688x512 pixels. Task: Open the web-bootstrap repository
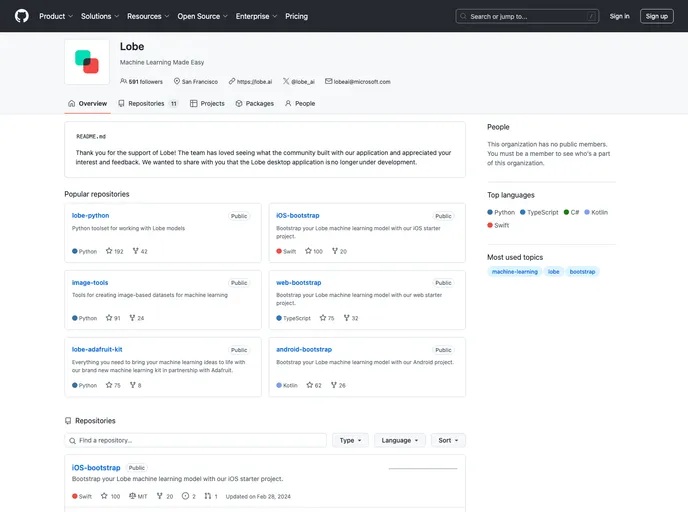tap(298, 283)
